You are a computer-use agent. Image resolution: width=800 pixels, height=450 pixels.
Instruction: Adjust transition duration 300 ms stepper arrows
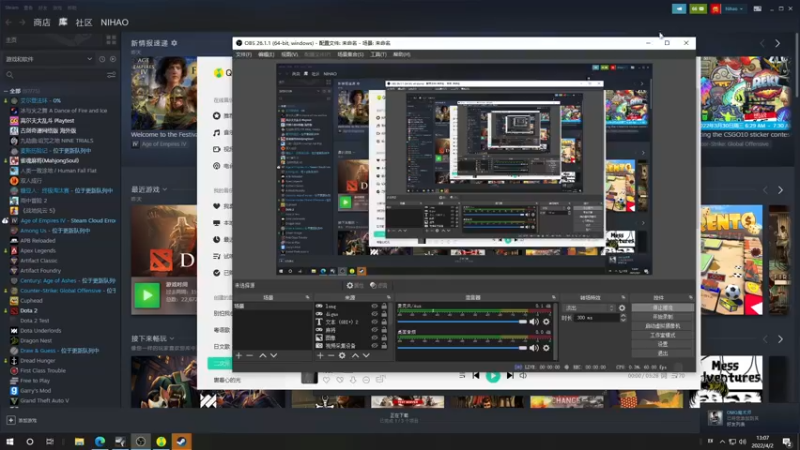point(623,317)
